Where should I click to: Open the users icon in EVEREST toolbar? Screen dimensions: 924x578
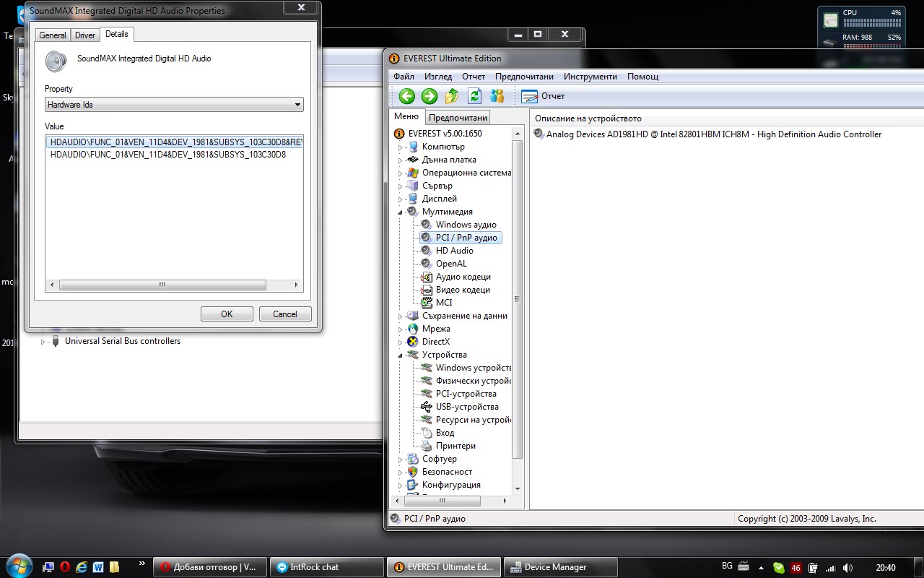tap(497, 96)
